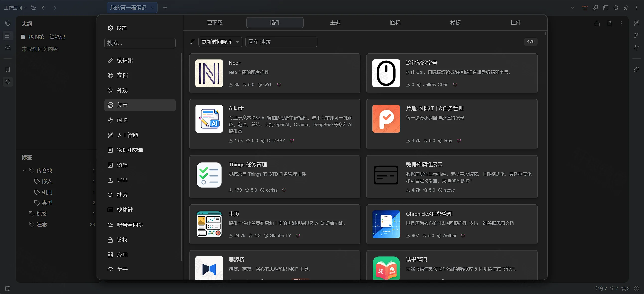The width and height of the screenshot is (644, 294).
Task: Open the plugins puzzle icon in top bar
Action: [595, 8]
